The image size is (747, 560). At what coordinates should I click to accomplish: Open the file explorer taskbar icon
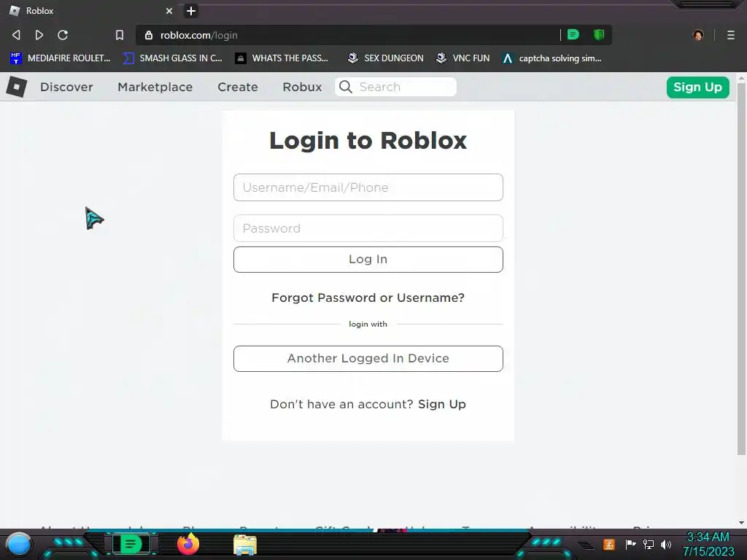[245, 545]
